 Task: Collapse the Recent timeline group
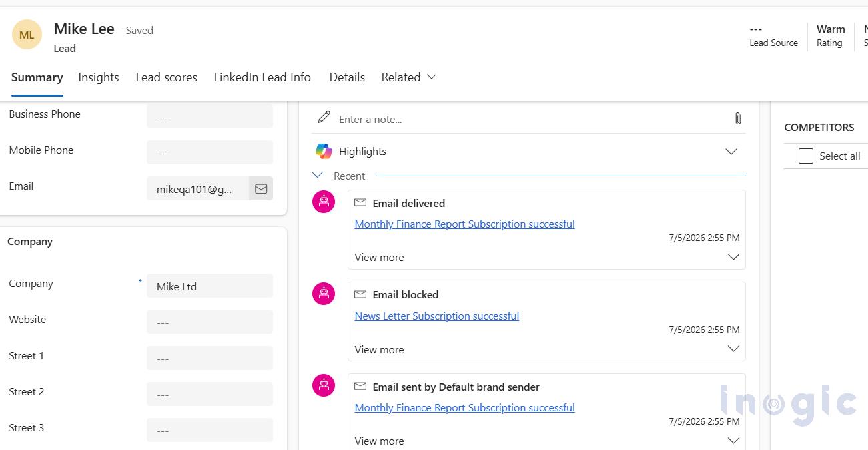[x=318, y=176]
